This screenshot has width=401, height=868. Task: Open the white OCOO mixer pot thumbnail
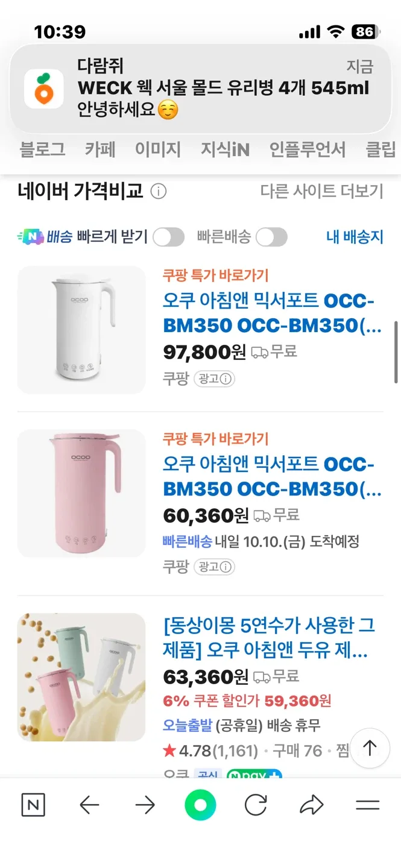81,330
